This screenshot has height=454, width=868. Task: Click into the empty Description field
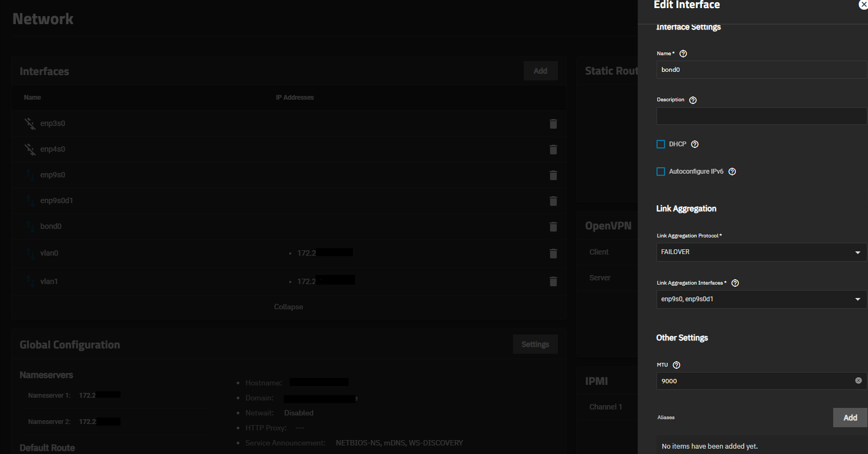760,116
